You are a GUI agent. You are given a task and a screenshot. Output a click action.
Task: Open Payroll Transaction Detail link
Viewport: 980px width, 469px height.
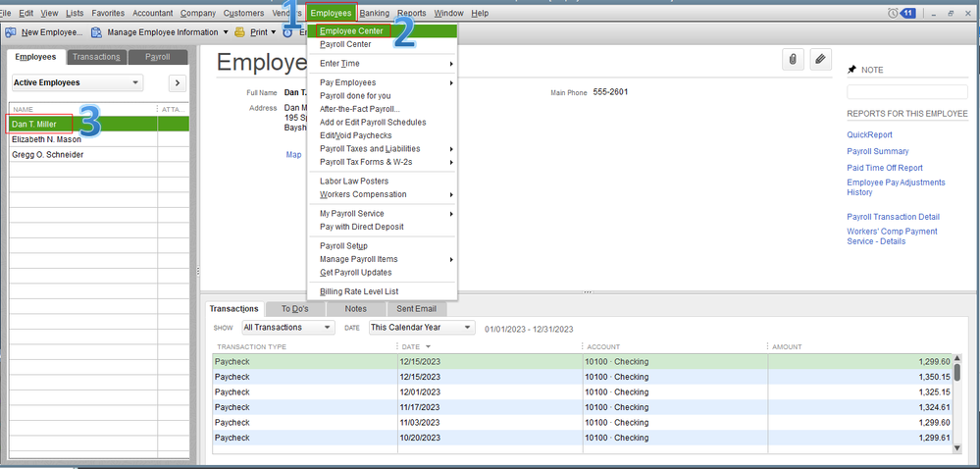pyautogui.click(x=893, y=217)
